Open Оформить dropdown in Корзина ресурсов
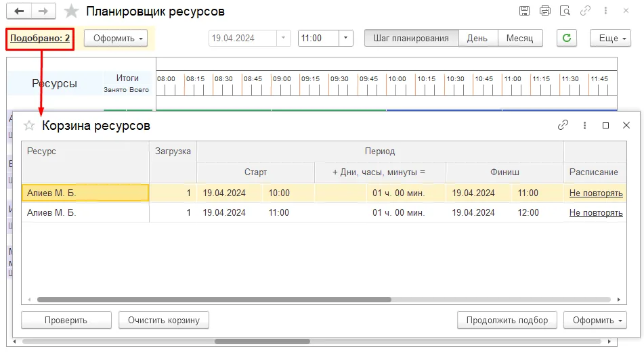The height and width of the screenshot is (353, 644). click(x=595, y=320)
